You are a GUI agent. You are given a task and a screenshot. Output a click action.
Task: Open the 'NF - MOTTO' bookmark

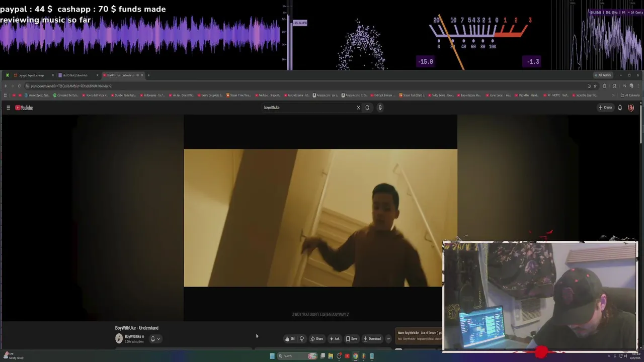(557, 95)
